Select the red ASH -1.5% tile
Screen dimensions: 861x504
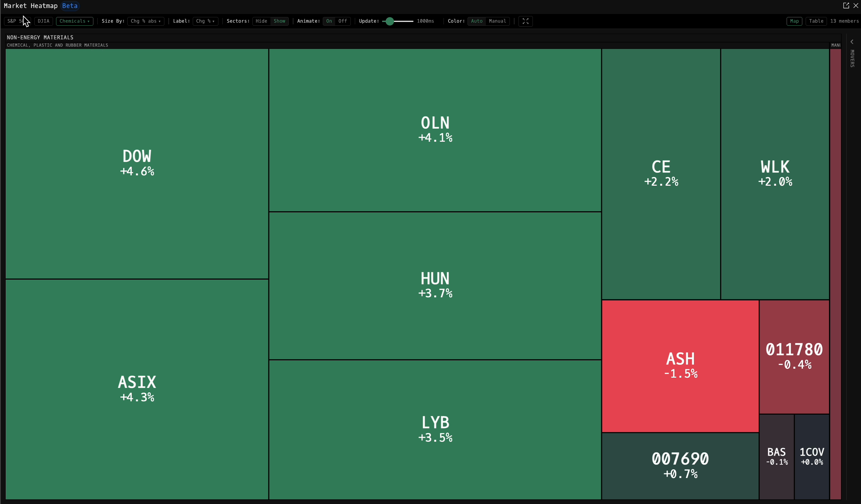point(680,366)
